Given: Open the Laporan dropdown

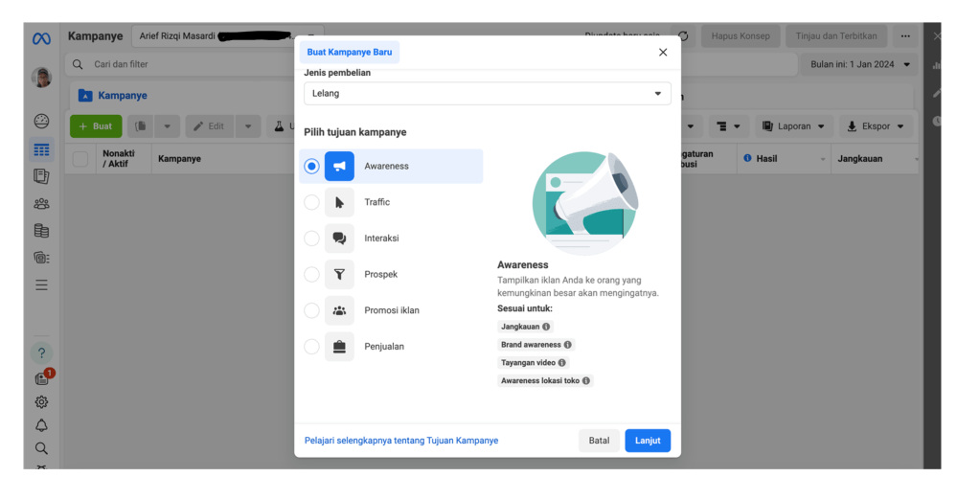Looking at the screenshot, I should [x=794, y=126].
